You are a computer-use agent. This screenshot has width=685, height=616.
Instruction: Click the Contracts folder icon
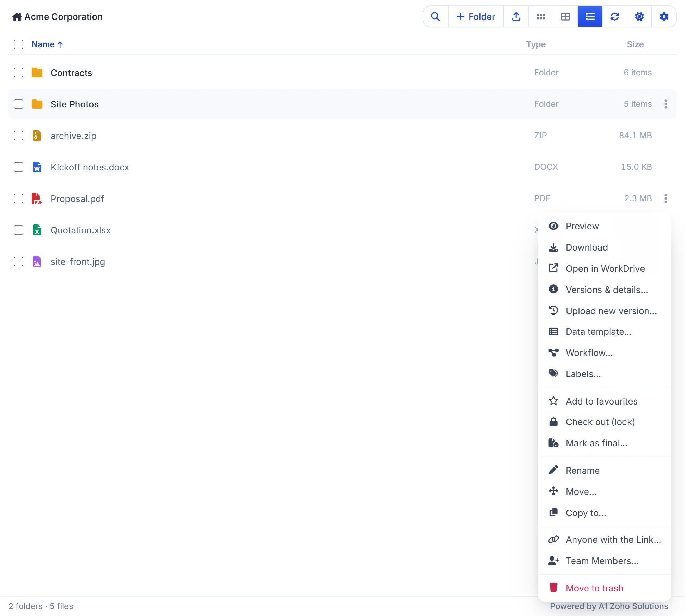click(37, 73)
